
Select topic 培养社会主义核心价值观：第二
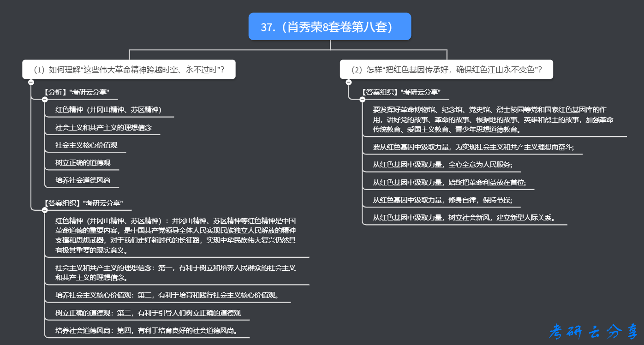pos(167,295)
